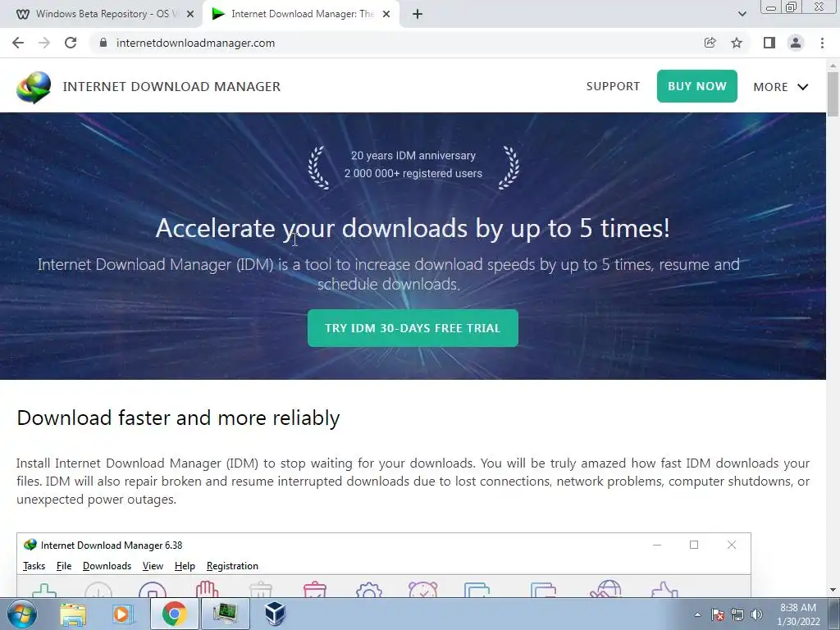Share this page using the share icon
Screen dimensions: 840x630
(x=710, y=43)
